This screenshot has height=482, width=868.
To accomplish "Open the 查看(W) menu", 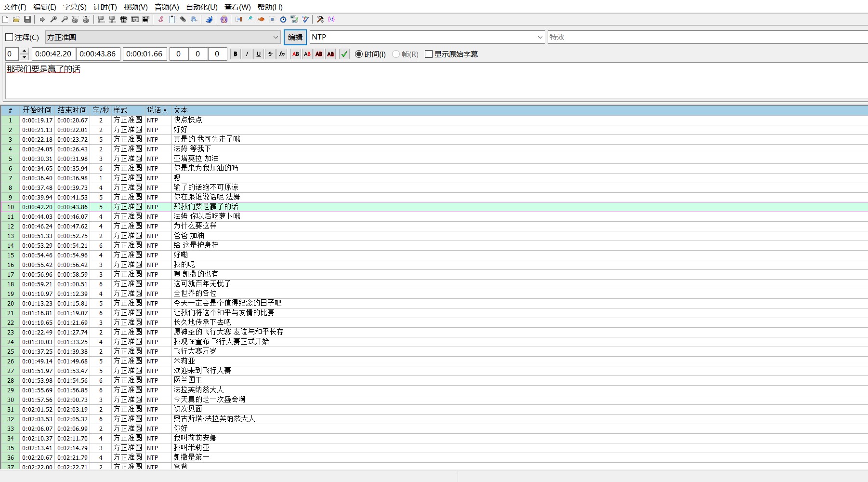I will point(237,7).
